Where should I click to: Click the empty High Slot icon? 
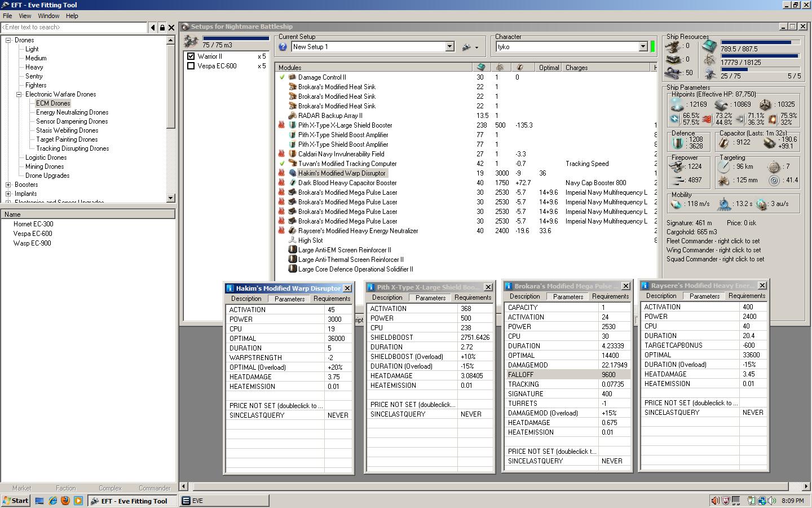(292, 240)
